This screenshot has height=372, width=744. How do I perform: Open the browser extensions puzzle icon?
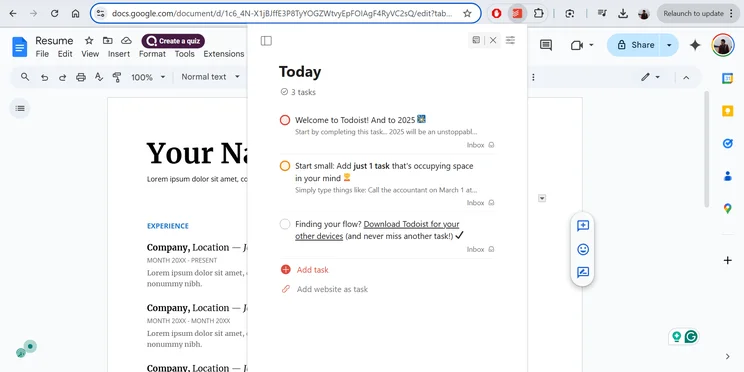pos(538,13)
